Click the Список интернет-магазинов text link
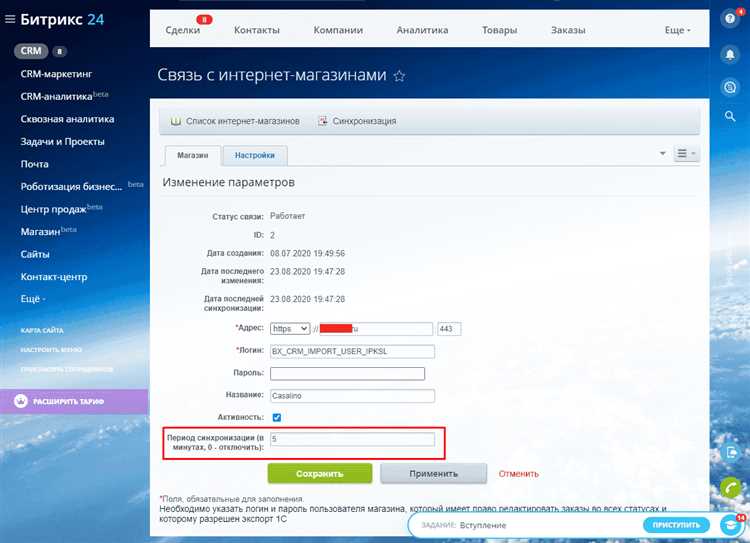The height and width of the screenshot is (543, 750). pyautogui.click(x=243, y=121)
